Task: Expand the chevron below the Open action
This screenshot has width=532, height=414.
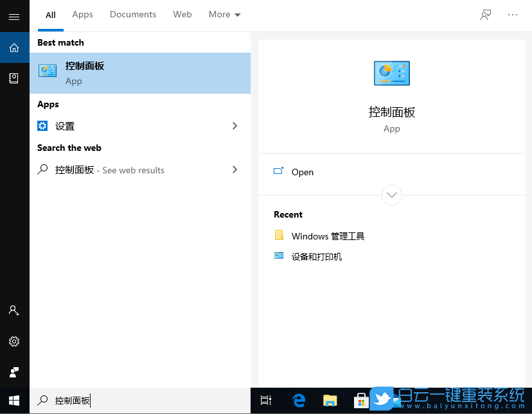Action: pyautogui.click(x=391, y=195)
